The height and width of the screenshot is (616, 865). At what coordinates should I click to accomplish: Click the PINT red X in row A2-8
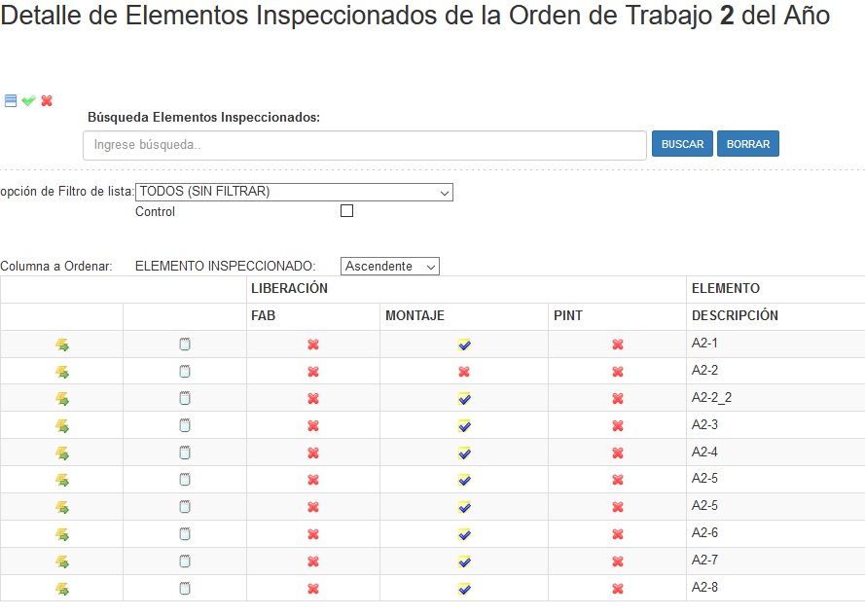pyautogui.click(x=618, y=589)
